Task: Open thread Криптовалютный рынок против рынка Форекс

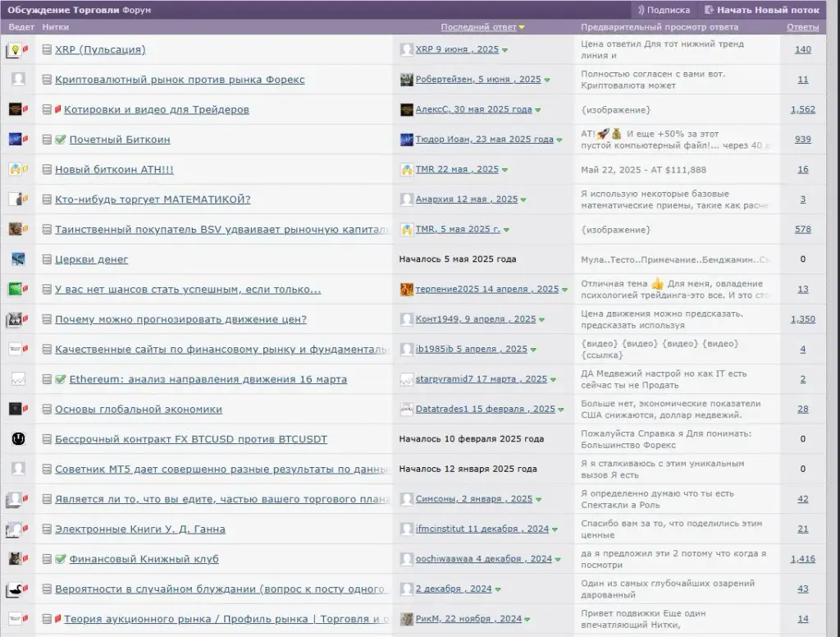Action: [x=180, y=80]
